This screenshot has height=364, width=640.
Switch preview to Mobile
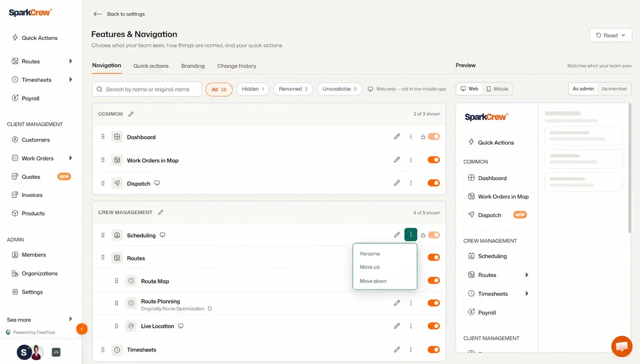pos(498,89)
